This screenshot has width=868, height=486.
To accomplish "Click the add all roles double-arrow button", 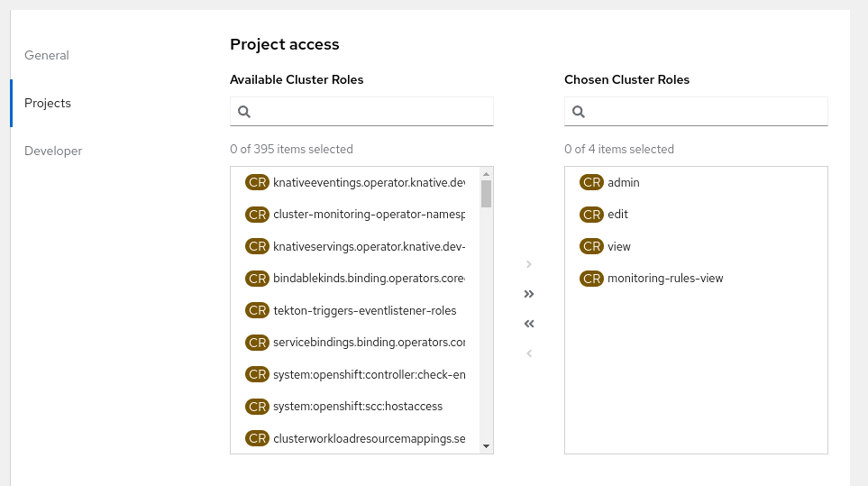I will click(529, 294).
